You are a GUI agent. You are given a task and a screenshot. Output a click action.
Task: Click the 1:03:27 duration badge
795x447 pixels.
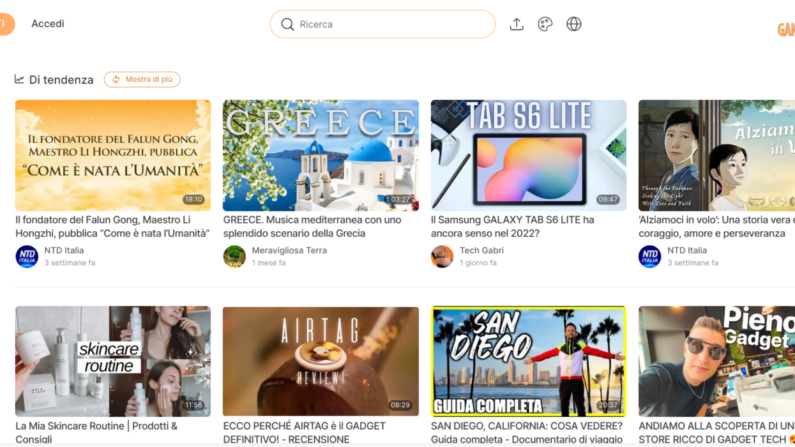[398, 200]
